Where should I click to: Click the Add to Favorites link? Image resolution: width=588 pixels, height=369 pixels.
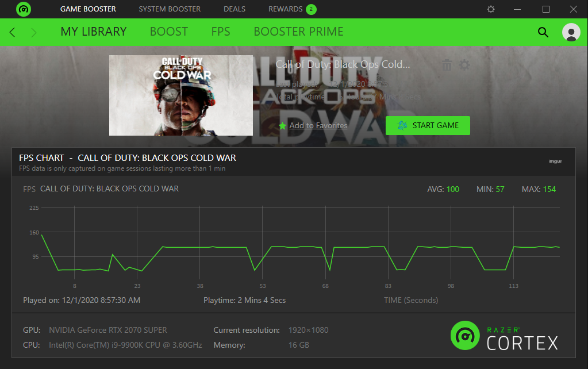tap(318, 126)
